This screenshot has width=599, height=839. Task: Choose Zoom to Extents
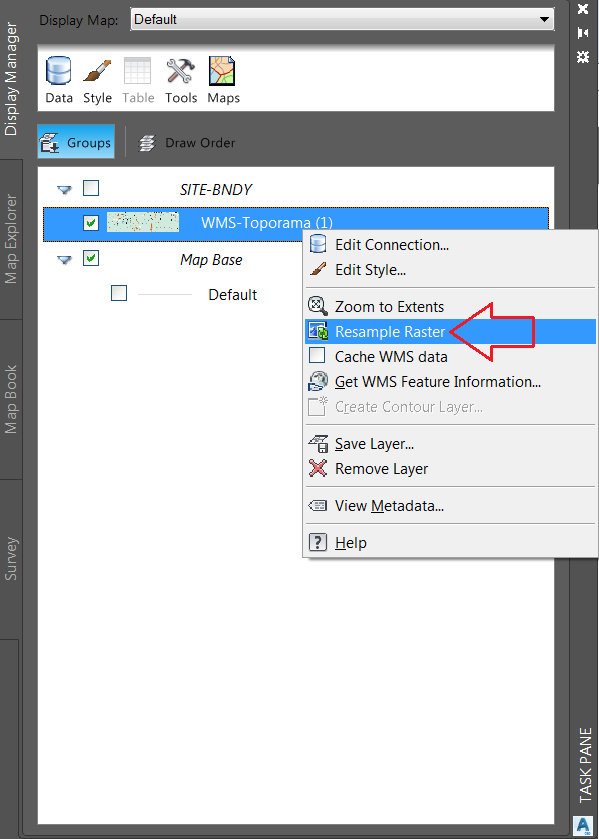pos(450,307)
